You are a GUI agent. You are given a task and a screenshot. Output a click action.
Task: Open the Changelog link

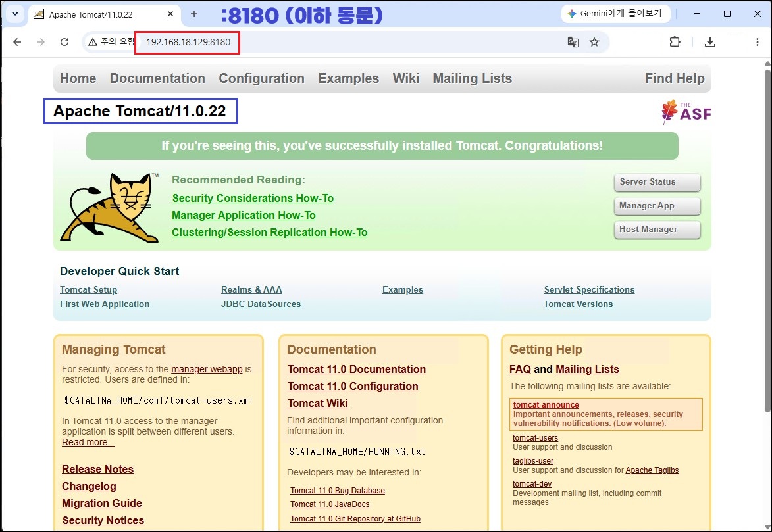(89, 486)
